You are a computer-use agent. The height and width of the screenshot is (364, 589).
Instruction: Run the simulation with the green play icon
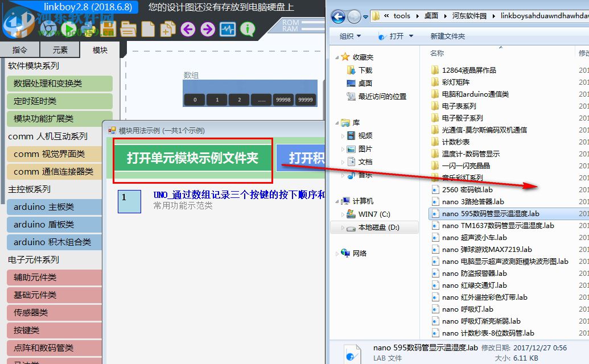coord(69,28)
